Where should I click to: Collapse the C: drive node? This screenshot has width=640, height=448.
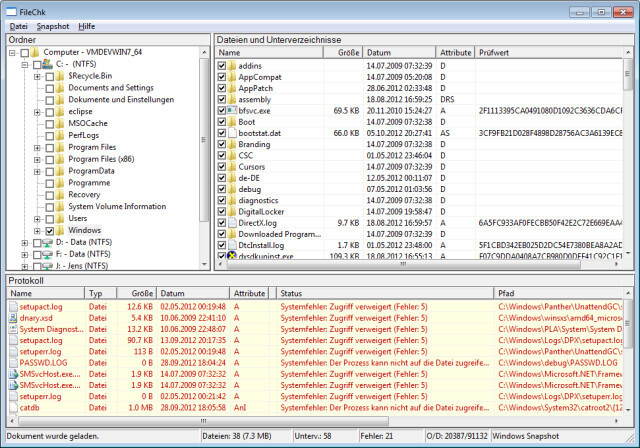point(25,64)
